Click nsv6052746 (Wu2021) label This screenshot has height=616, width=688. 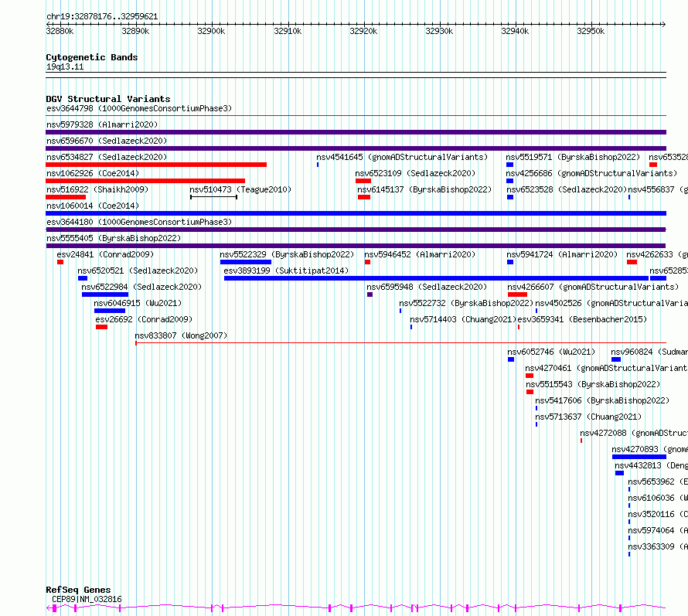pyautogui.click(x=551, y=352)
